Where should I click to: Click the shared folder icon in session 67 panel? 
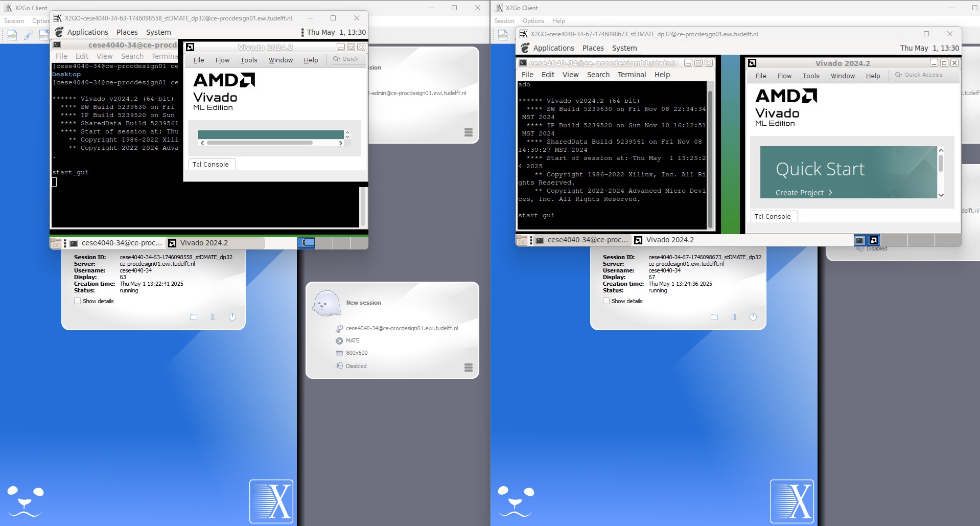tap(714, 317)
